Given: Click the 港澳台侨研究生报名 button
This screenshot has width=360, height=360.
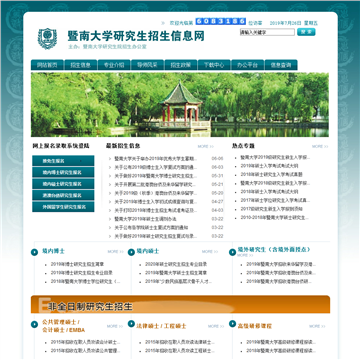Looking at the screenshot, I should click(63, 195).
